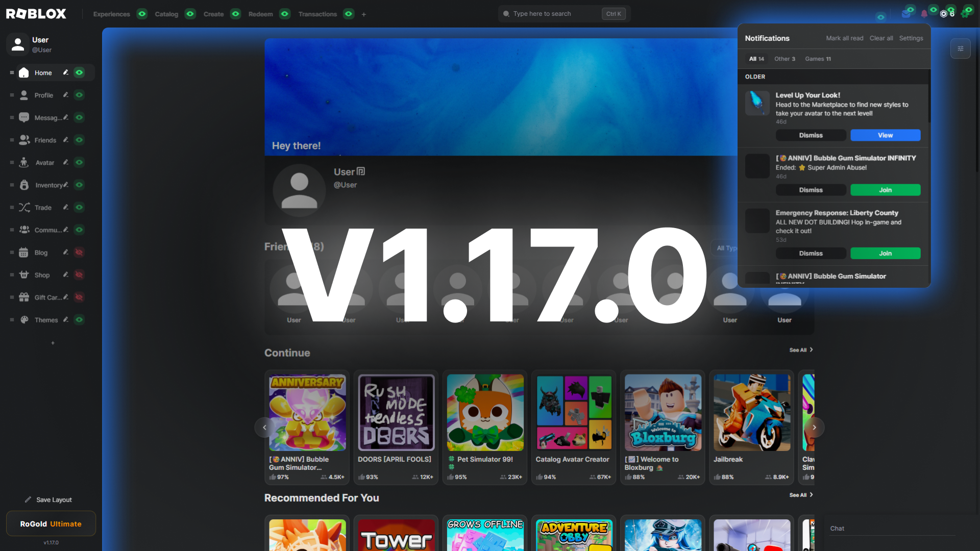This screenshot has height=551, width=980.
Task: Toggle visibility eye for Blog item
Action: pos(79,253)
